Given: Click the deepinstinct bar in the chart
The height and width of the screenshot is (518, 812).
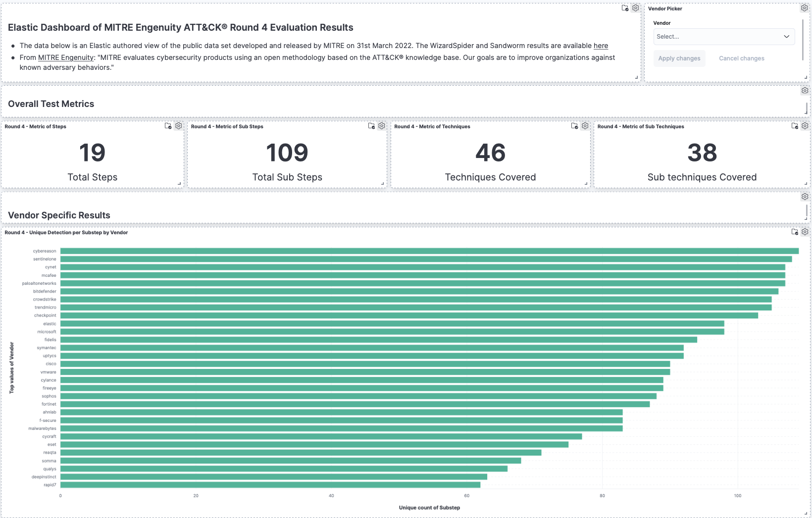Looking at the screenshot, I should [274, 477].
